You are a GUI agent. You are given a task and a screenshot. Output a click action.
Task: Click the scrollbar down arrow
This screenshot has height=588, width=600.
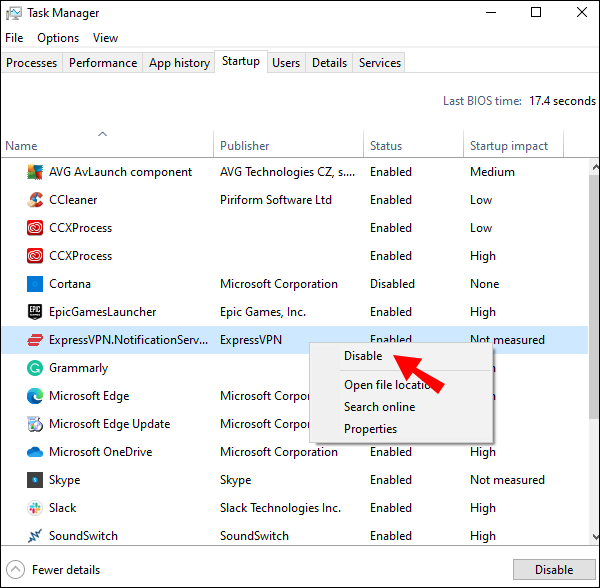[x=595, y=537]
